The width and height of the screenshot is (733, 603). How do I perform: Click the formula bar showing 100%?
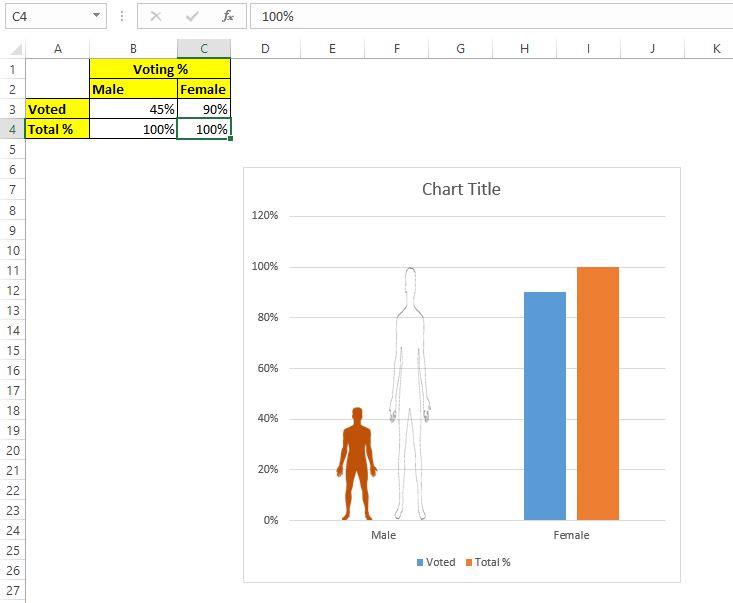point(491,16)
